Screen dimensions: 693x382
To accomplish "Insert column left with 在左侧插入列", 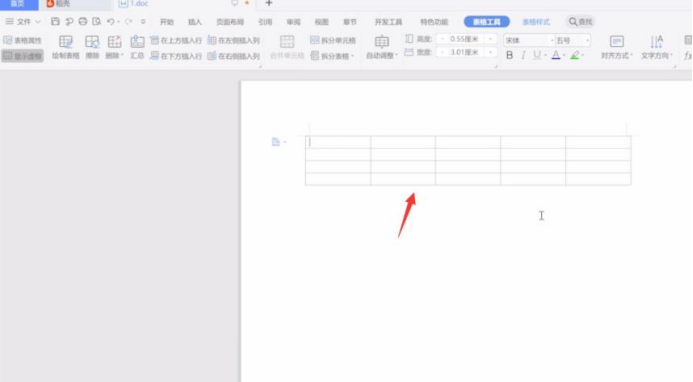I will coord(233,40).
